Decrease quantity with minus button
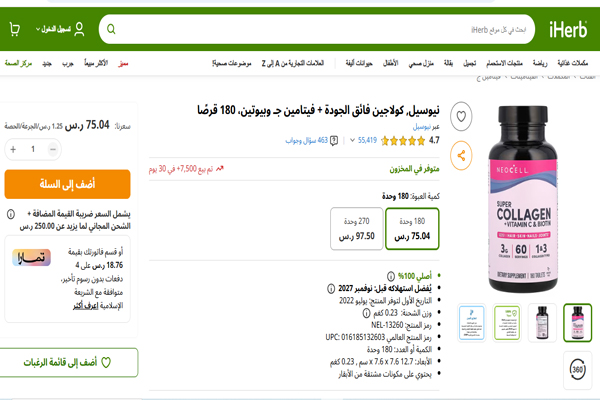Image resolution: width=600 pixels, height=400 pixels. (53, 149)
